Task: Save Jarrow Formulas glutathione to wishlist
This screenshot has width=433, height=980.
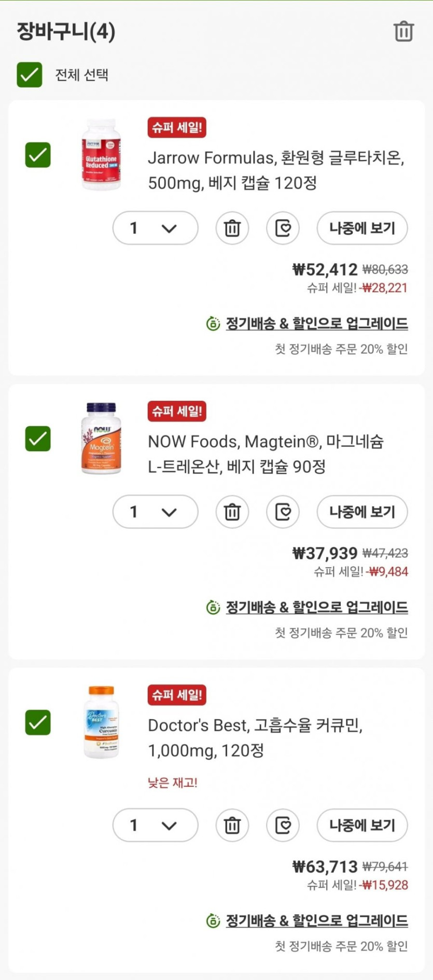Action: pos(283,228)
